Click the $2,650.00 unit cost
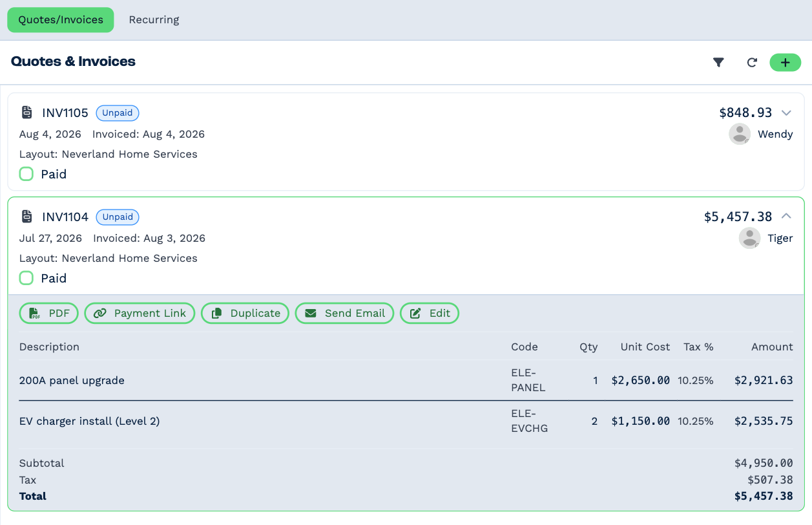Image resolution: width=812 pixels, height=525 pixels. (641, 380)
